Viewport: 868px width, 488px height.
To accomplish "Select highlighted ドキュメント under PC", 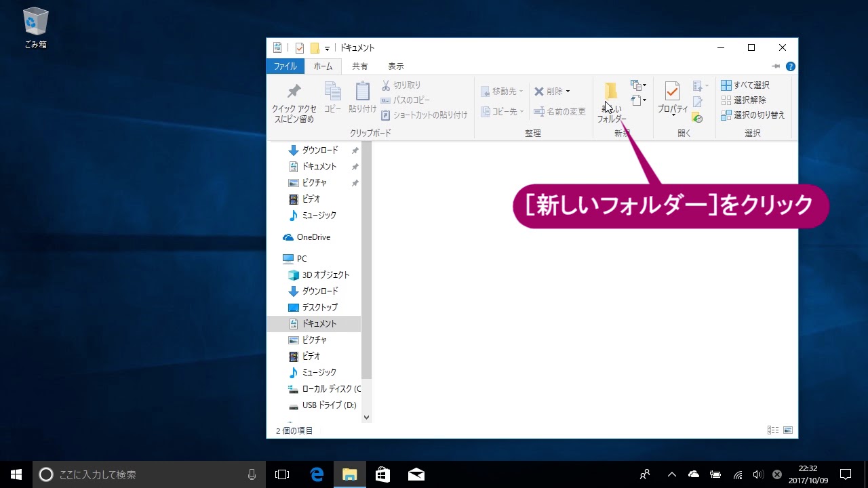I will click(314, 324).
